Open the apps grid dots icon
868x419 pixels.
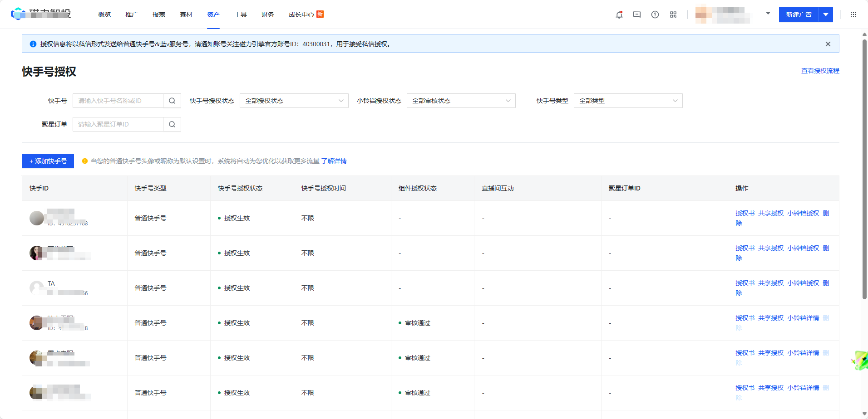853,15
